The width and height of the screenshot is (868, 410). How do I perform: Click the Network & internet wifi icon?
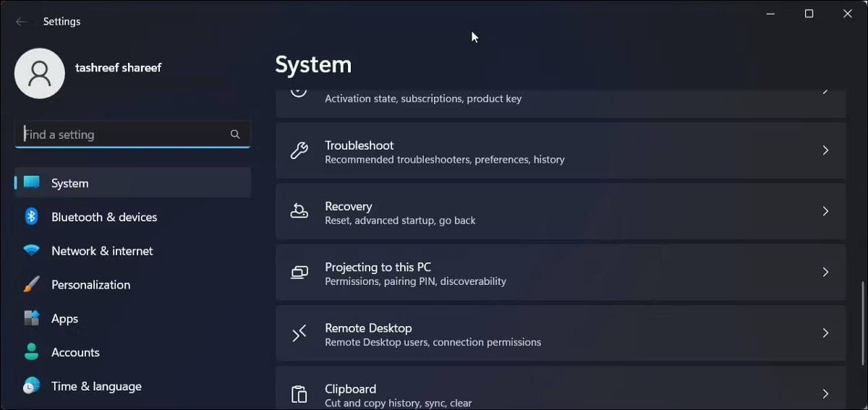[31, 251]
